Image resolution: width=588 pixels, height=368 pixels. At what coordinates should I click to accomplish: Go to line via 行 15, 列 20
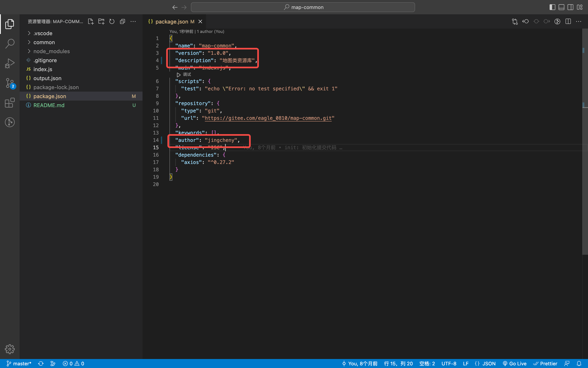(x=398, y=363)
